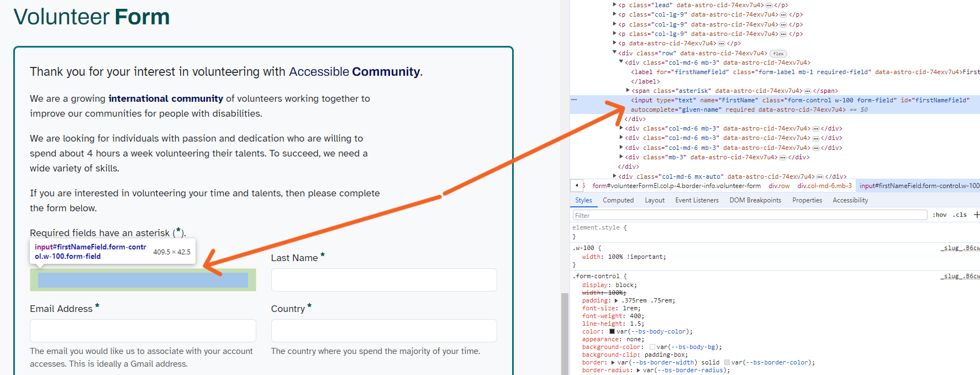The width and height of the screenshot is (980, 375).
Task: Click the 'background-clip: padding-box' declaration
Action: pyautogui.click(x=635, y=355)
